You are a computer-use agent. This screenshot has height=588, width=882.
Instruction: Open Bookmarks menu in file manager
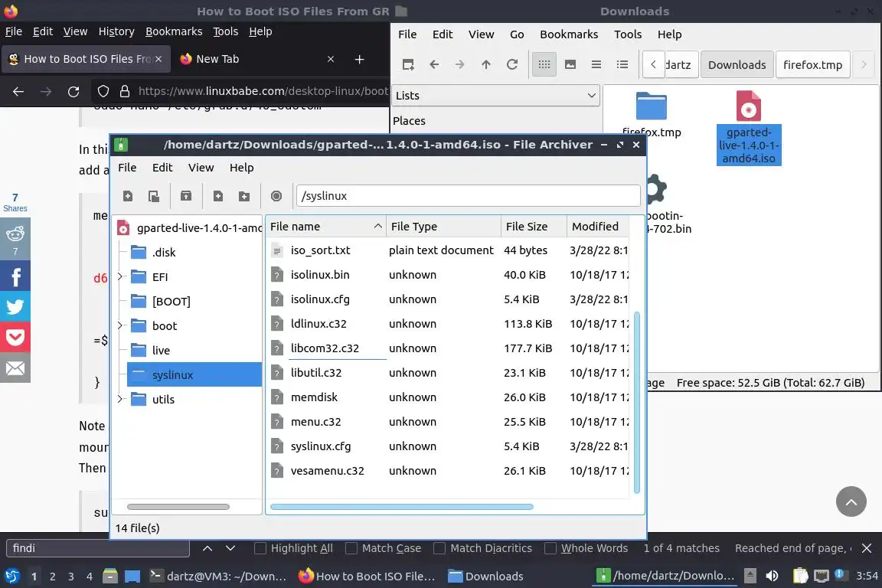click(x=569, y=34)
